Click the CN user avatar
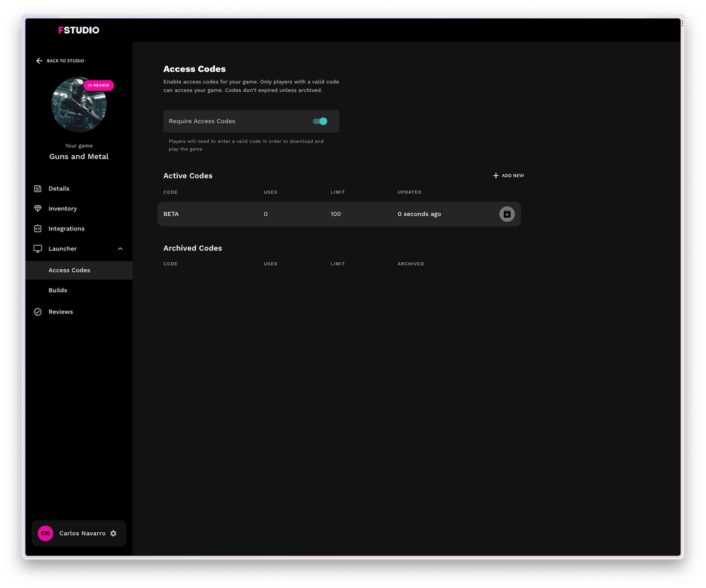 45,533
